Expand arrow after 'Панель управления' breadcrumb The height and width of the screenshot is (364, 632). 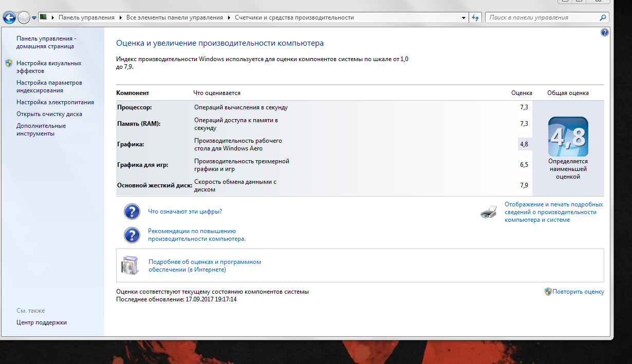tap(121, 17)
